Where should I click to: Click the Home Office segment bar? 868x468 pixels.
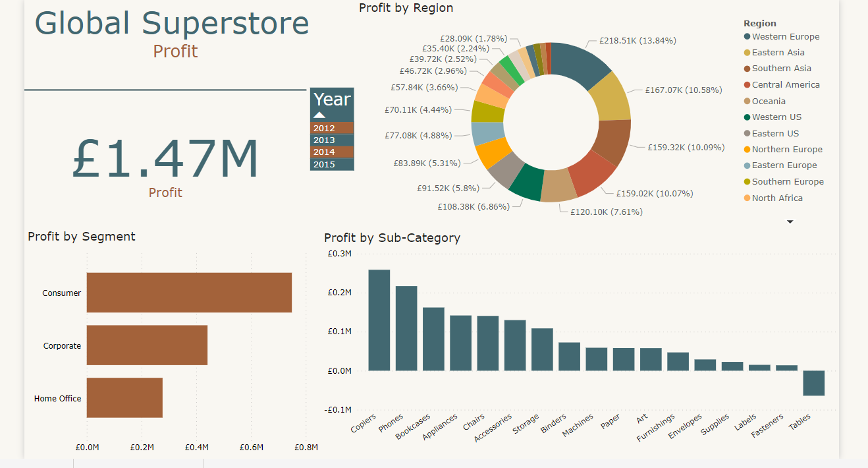[x=124, y=397]
